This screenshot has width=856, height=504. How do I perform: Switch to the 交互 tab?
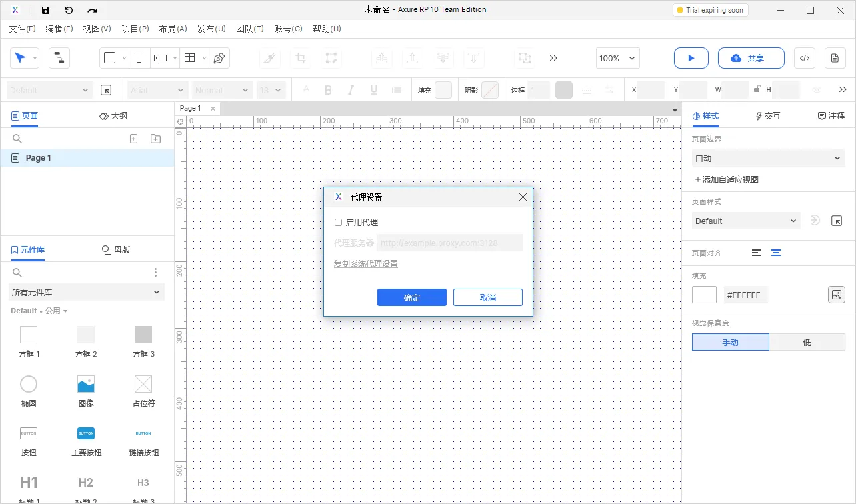pyautogui.click(x=767, y=115)
